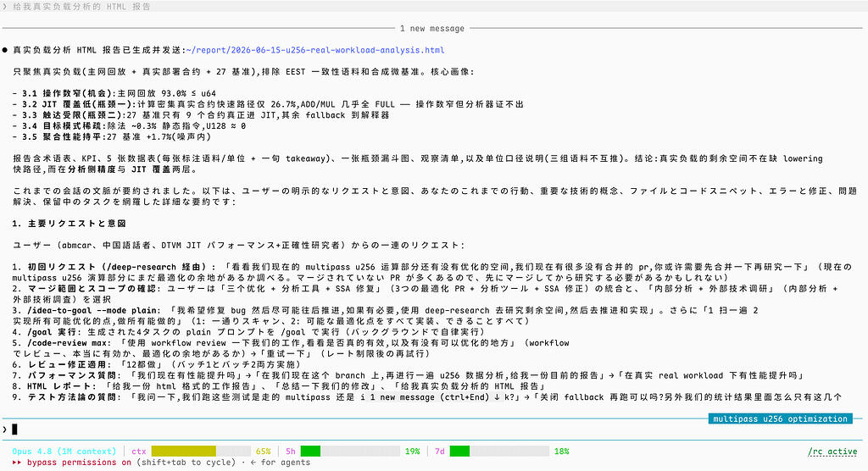Viewport: 868px width, 471px height.
Task: Click the '7. パフォーマンス質問' item
Action: tap(408, 374)
